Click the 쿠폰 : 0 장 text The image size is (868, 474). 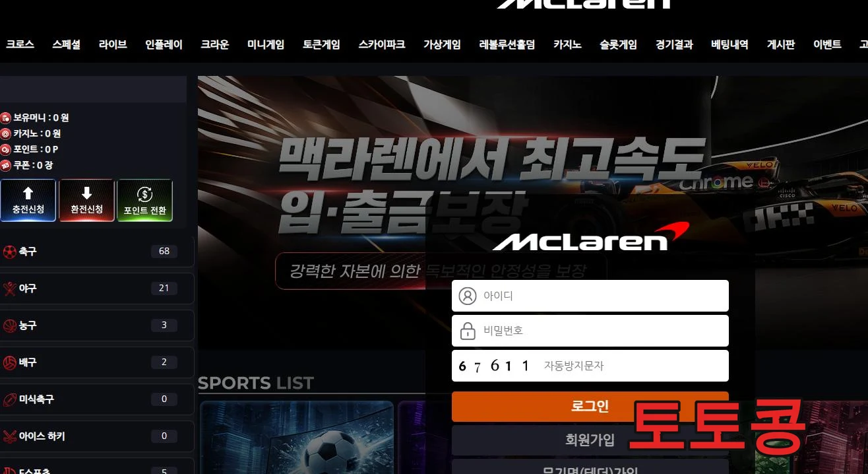33,165
